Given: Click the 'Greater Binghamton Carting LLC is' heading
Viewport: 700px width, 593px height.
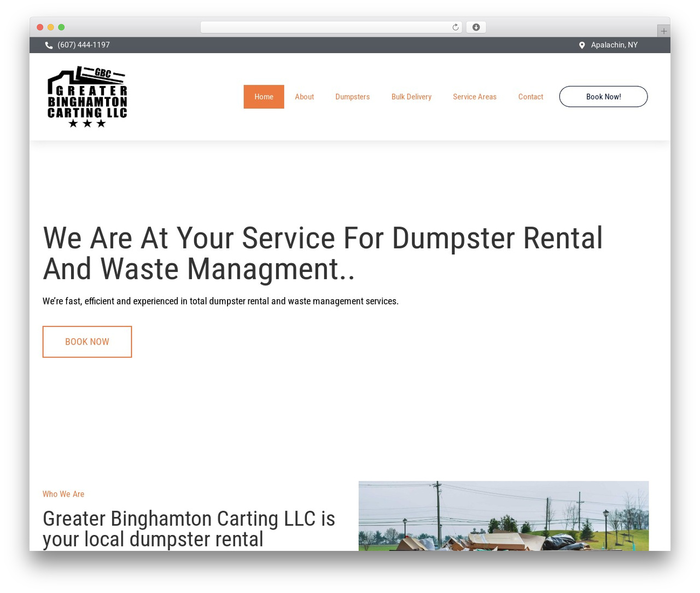Looking at the screenshot, I should pyautogui.click(x=189, y=528).
